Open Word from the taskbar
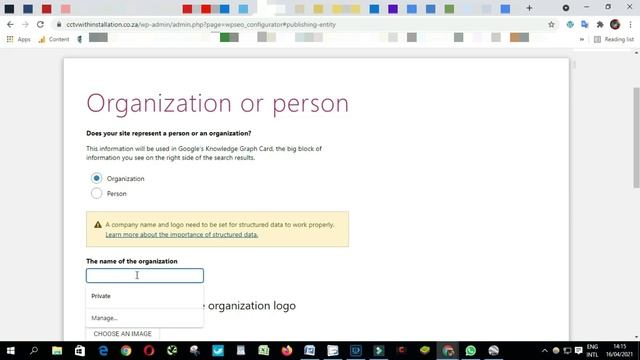640x360 pixels. tap(310, 351)
